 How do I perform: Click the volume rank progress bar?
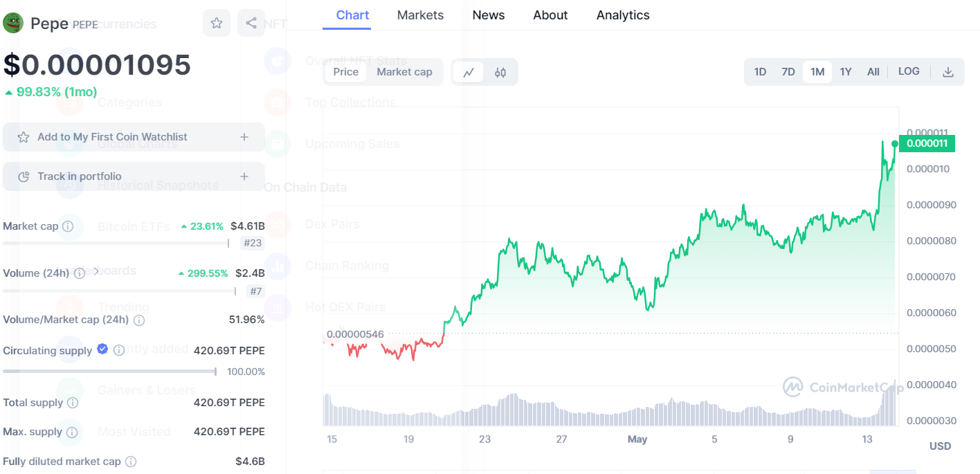(120, 291)
